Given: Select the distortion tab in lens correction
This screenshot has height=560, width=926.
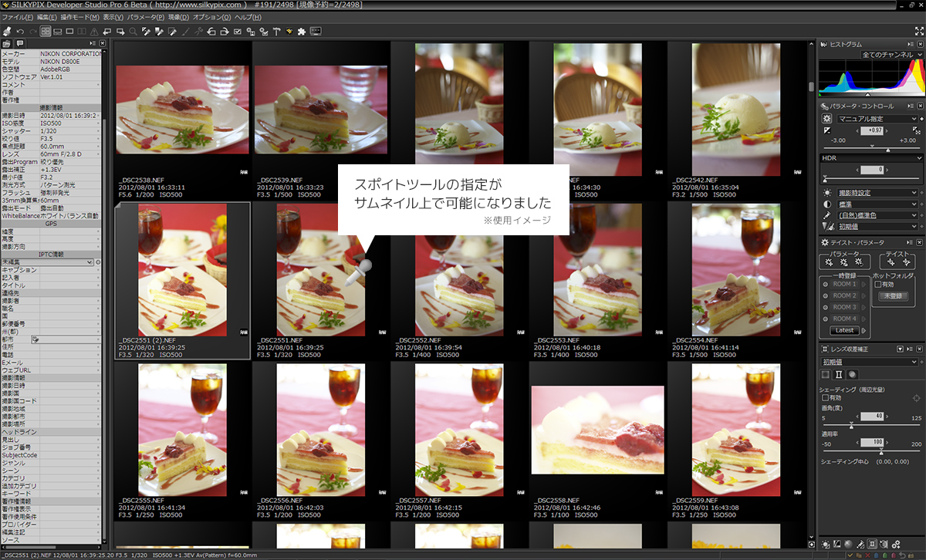Looking at the screenshot, I should point(839,374).
